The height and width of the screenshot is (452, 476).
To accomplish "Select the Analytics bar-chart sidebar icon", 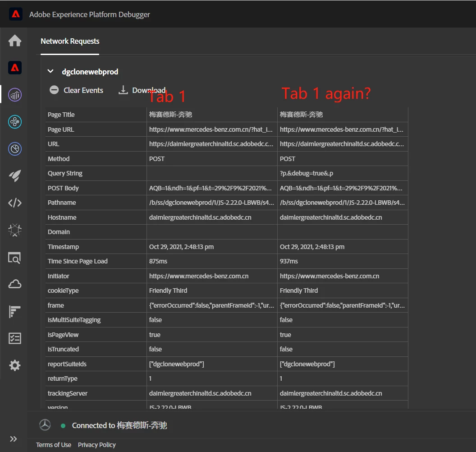I will coord(14,95).
